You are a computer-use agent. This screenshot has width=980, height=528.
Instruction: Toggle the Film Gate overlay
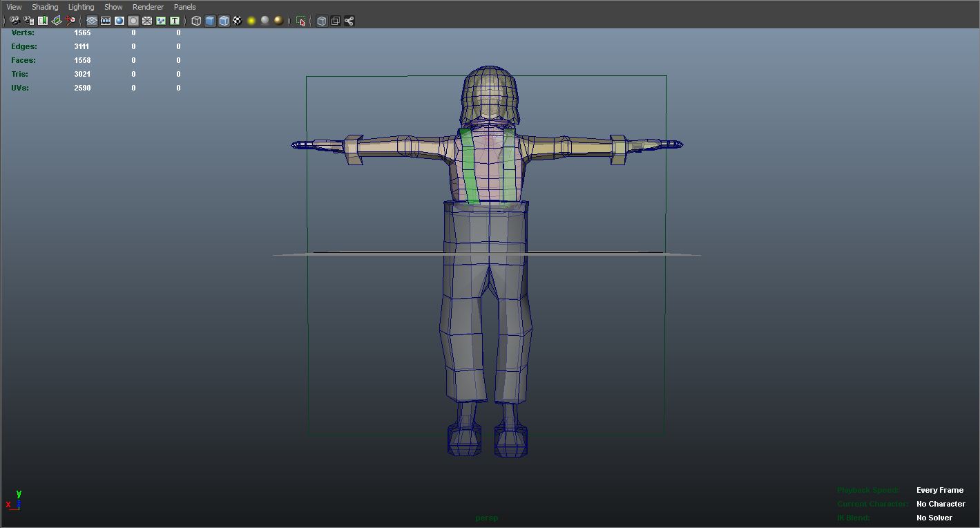106,21
